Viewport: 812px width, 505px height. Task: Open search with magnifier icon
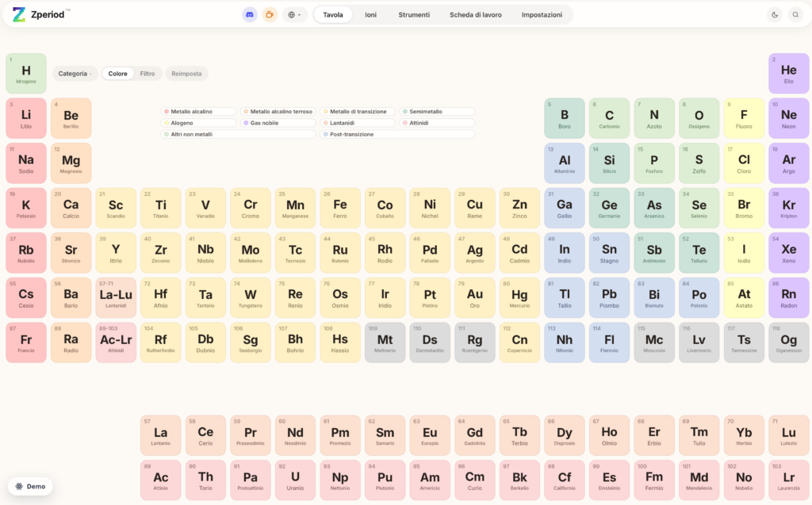(x=795, y=14)
